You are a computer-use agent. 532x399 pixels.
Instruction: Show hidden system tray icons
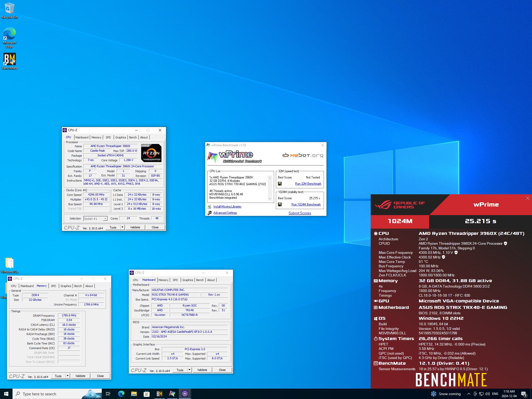point(469,394)
